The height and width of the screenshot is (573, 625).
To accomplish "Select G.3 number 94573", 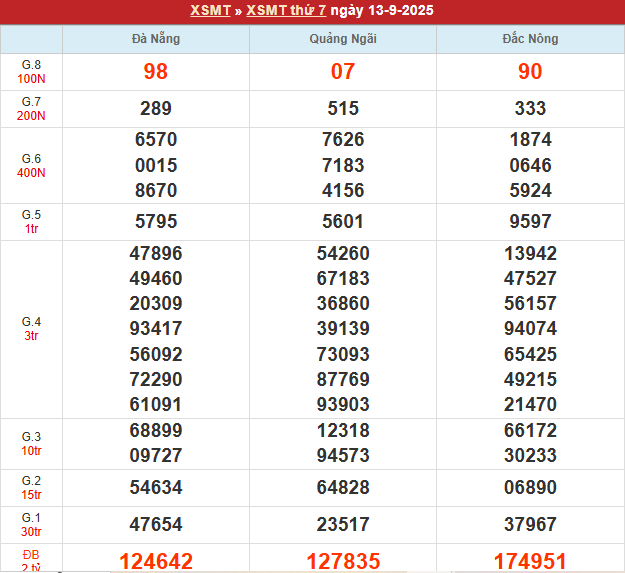I will (343, 455).
